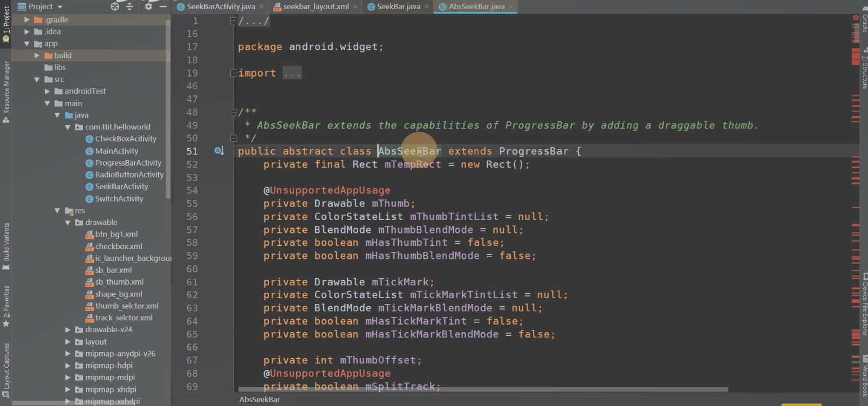868x406 pixels.
Task: Click the AbsSeekBar breadcrumb at bottom
Action: (x=259, y=400)
